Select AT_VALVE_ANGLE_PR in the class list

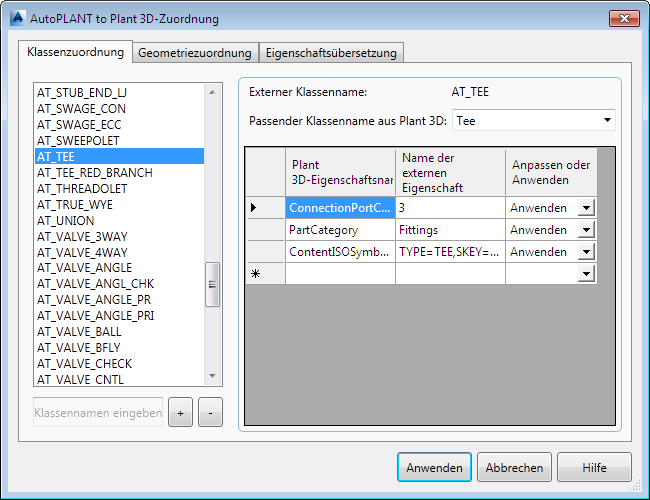click(119, 299)
